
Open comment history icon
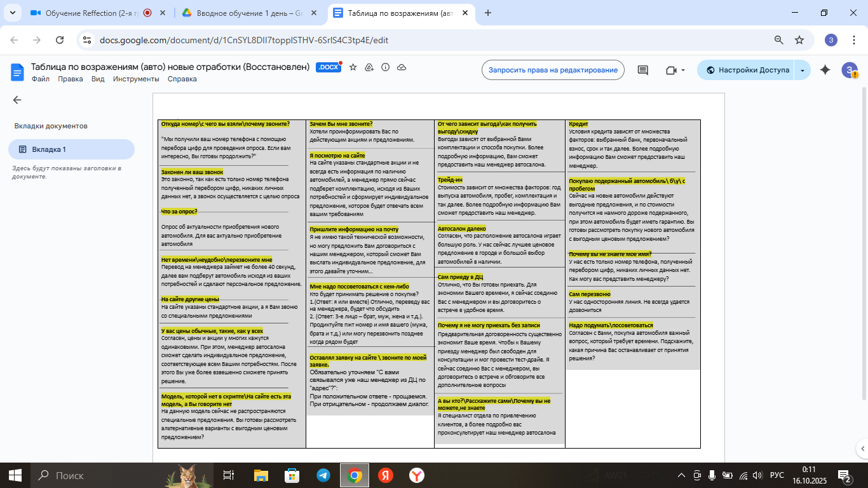tap(642, 70)
